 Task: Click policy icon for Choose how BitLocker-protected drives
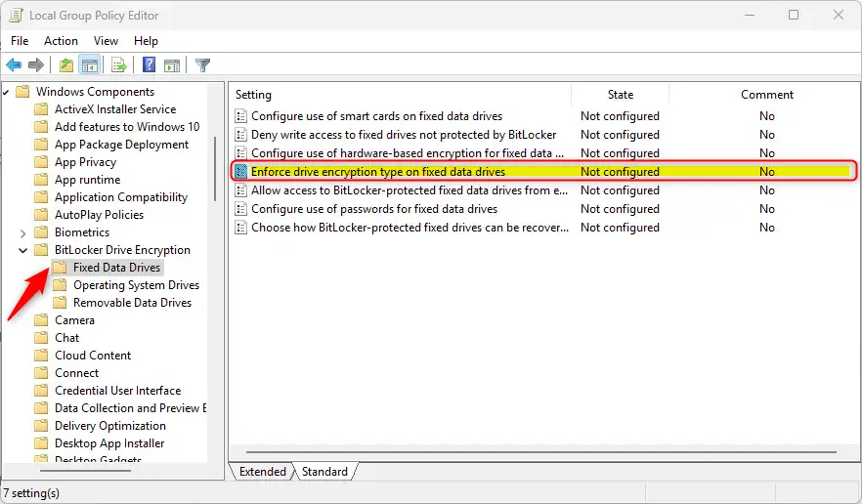point(240,228)
